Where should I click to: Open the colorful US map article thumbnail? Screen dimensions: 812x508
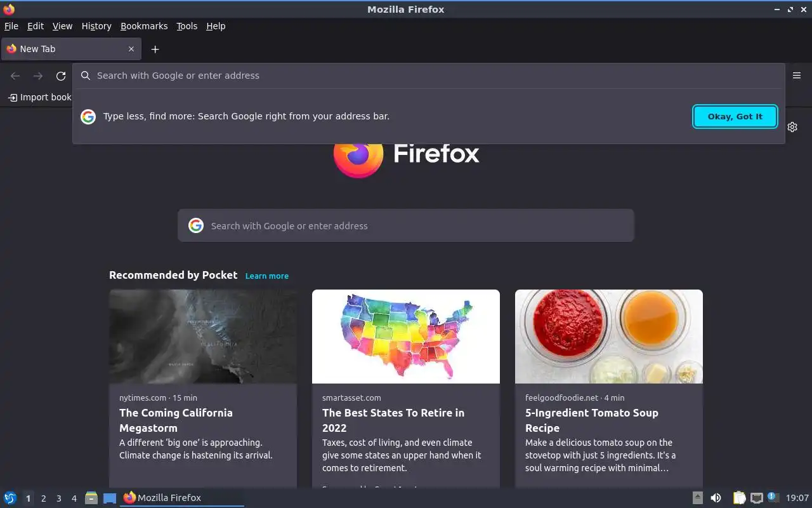click(x=406, y=337)
